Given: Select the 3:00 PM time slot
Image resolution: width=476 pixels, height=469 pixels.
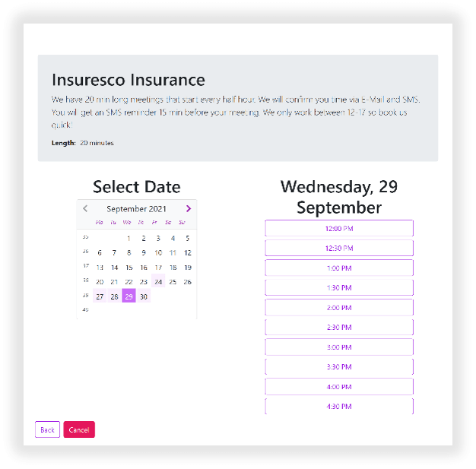Looking at the screenshot, I should click(x=338, y=347).
